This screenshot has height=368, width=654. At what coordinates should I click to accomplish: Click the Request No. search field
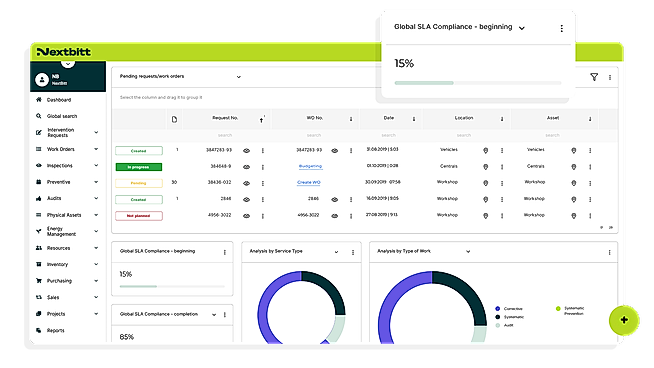pyautogui.click(x=225, y=135)
